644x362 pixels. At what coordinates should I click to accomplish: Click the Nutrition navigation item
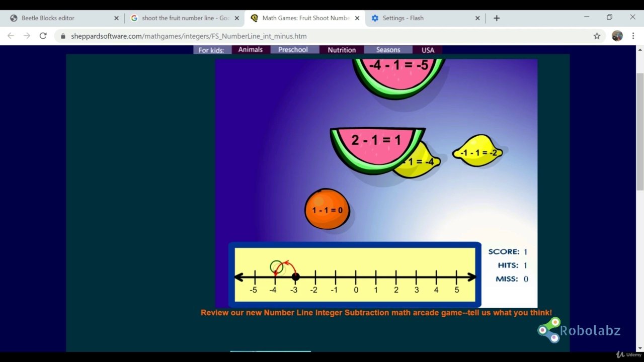(341, 50)
